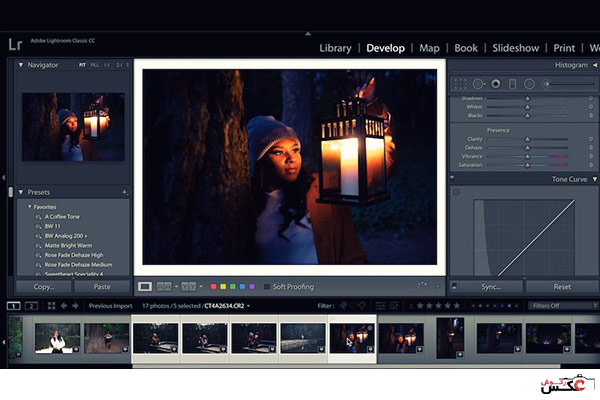Image resolution: width=600 pixels, height=400 pixels.
Task: Click the Copy... button
Action: coord(44,287)
